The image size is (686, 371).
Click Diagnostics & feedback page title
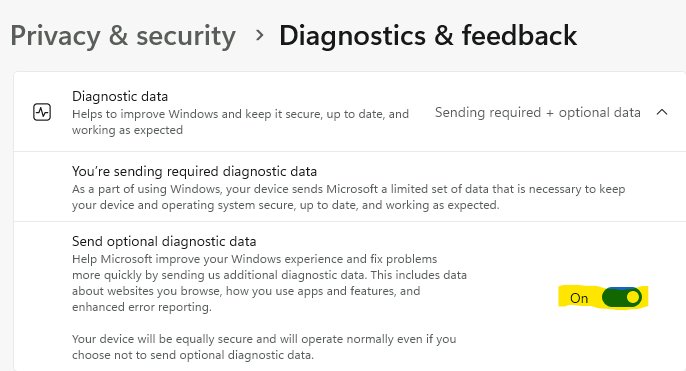click(x=428, y=35)
